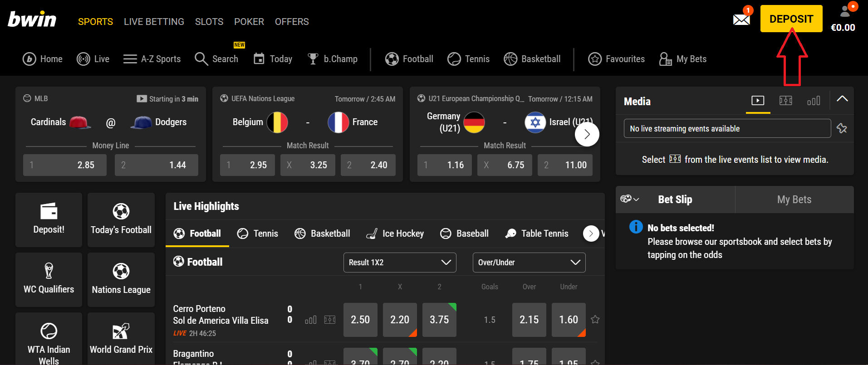
Task: Open the WC Qualifiers tile
Action: pyautogui.click(x=49, y=280)
